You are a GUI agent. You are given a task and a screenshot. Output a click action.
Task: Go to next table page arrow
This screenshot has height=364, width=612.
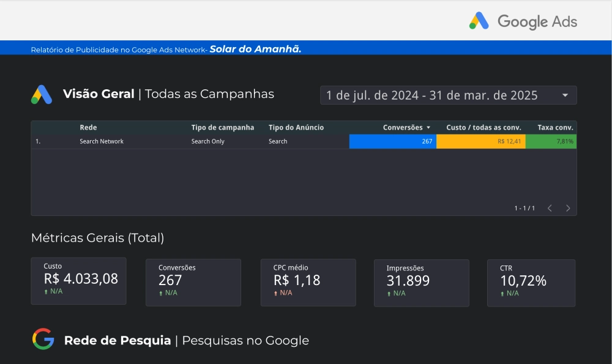click(x=568, y=208)
